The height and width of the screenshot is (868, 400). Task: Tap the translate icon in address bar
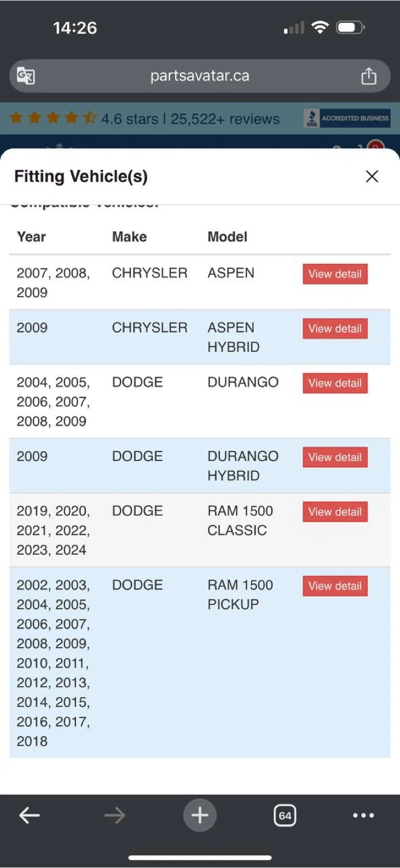[x=26, y=76]
